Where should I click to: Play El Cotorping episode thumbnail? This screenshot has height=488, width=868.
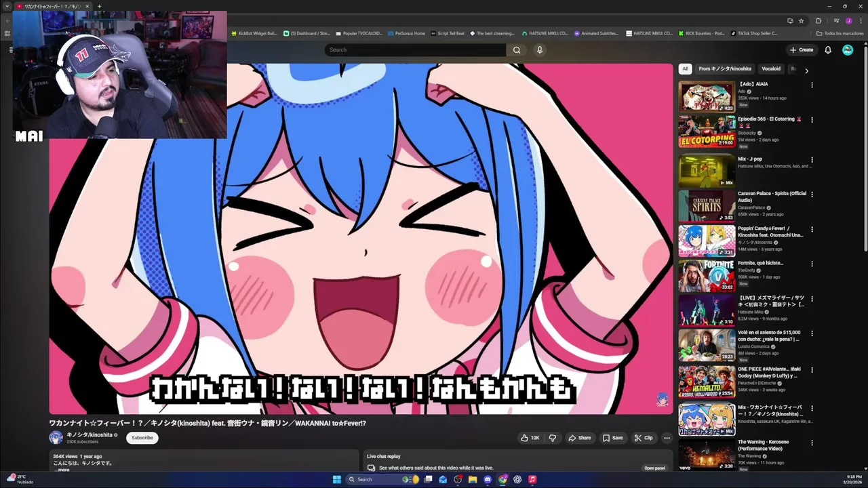pyautogui.click(x=707, y=131)
